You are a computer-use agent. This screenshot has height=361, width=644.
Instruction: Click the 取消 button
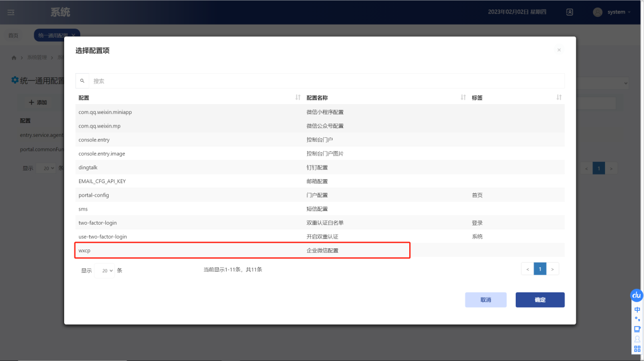(x=485, y=300)
